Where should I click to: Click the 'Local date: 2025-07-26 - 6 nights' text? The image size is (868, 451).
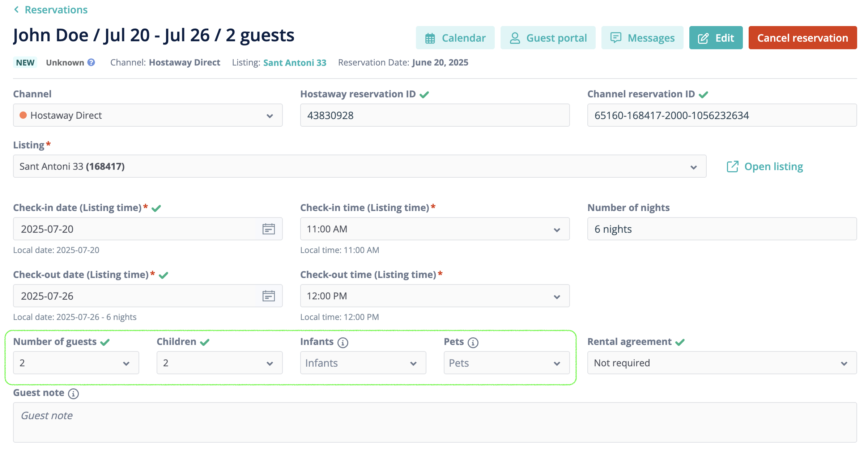point(75,317)
